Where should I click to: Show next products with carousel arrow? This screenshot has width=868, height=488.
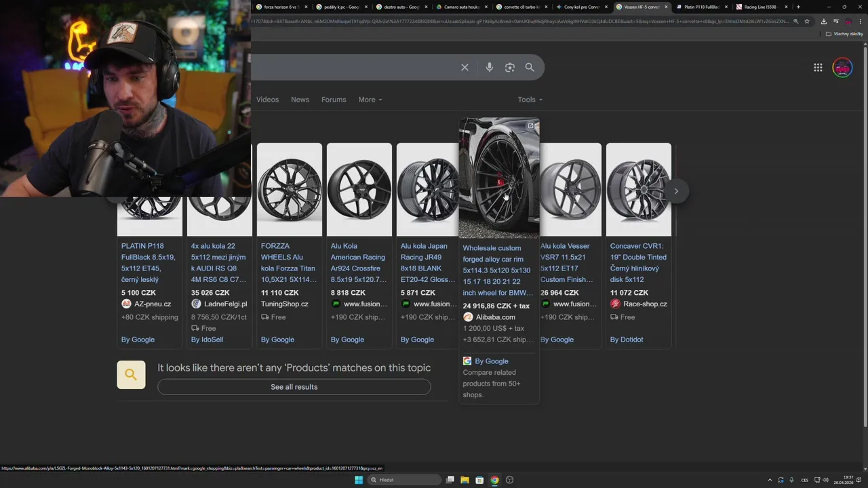[676, 191]
